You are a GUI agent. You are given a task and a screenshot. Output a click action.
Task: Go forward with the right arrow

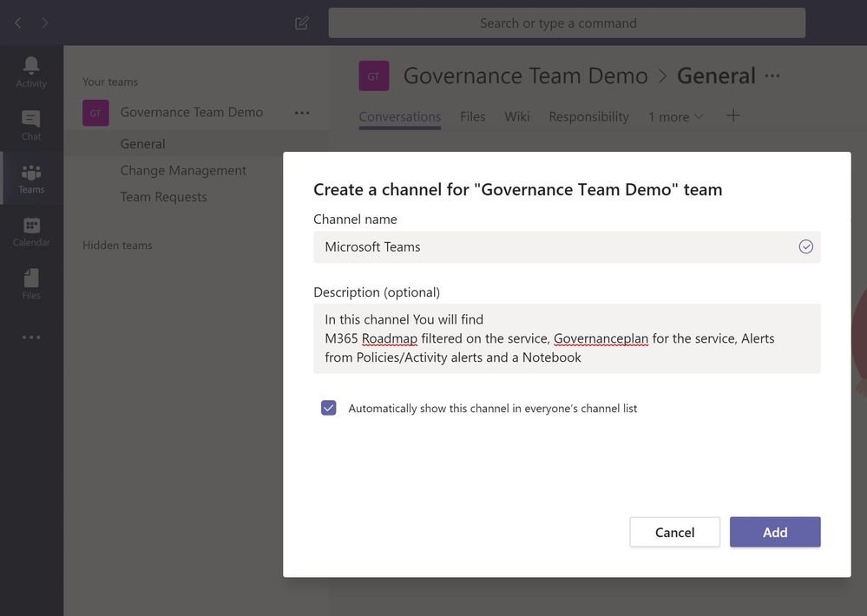[x=45, y=23]
